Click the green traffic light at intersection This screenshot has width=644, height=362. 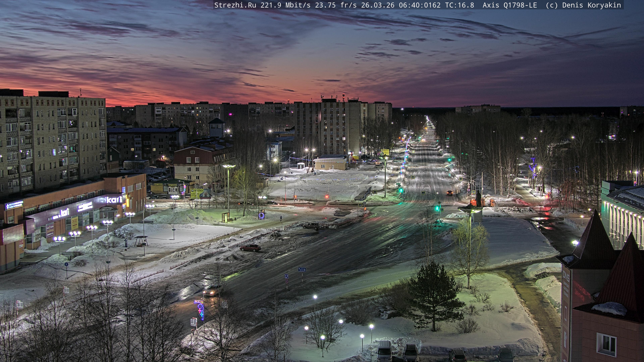coord(437,208)
